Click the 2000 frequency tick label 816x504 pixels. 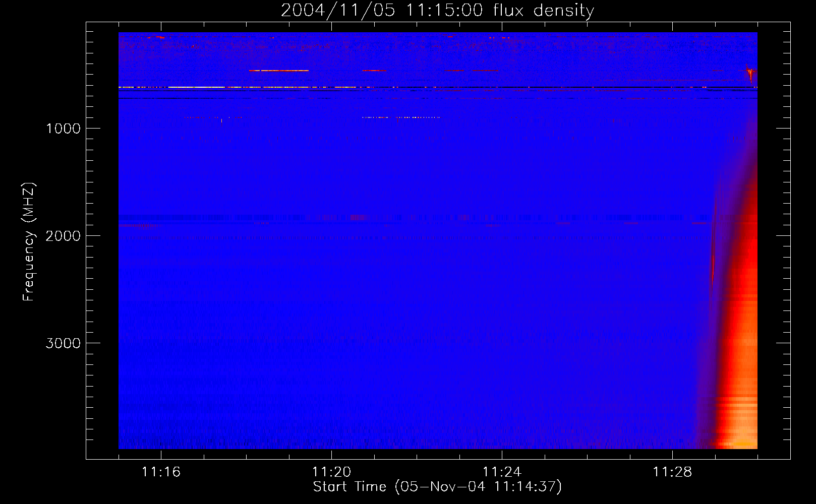pyautogui.click(x=63, y=236)
